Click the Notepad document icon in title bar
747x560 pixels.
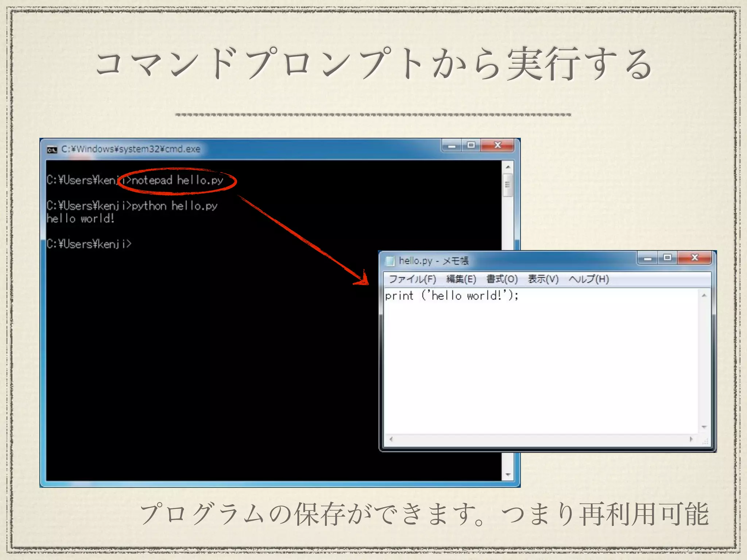click(x=390, y=261)
